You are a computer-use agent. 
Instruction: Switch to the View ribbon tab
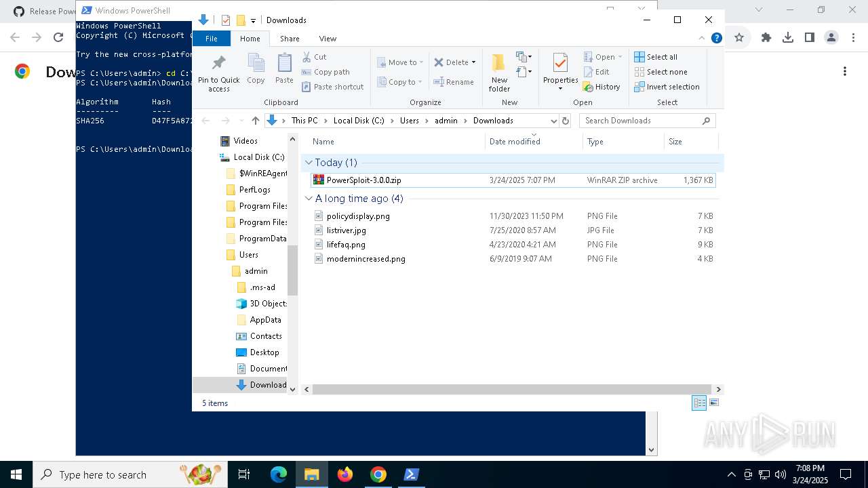[x=328, y=39]
